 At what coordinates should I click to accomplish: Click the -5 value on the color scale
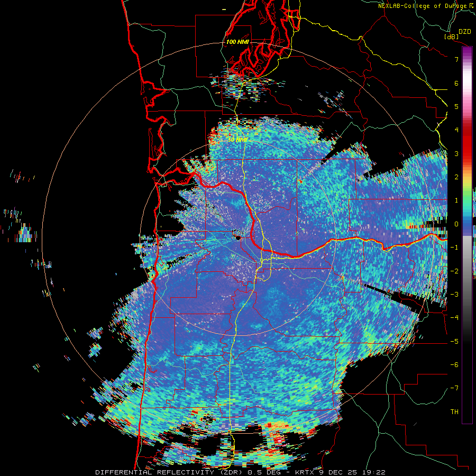(454, 342)
